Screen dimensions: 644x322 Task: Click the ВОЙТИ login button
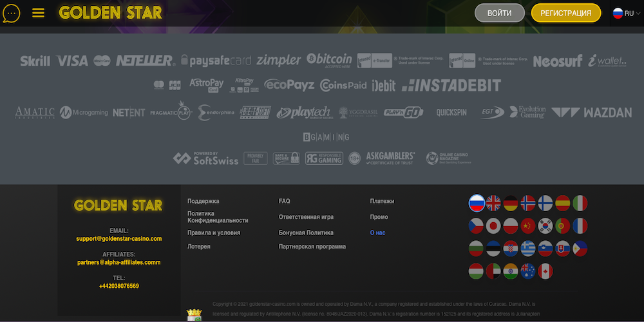tap(500, 13)
